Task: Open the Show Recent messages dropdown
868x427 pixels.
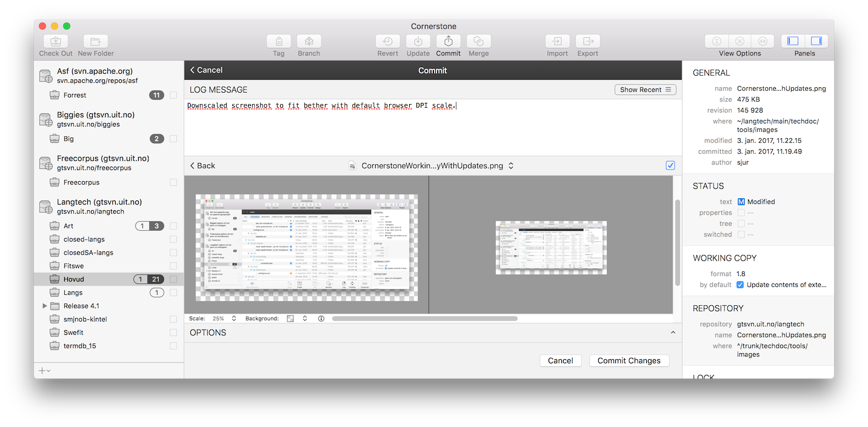Action: pyautogui.click(x=645, y=90)
